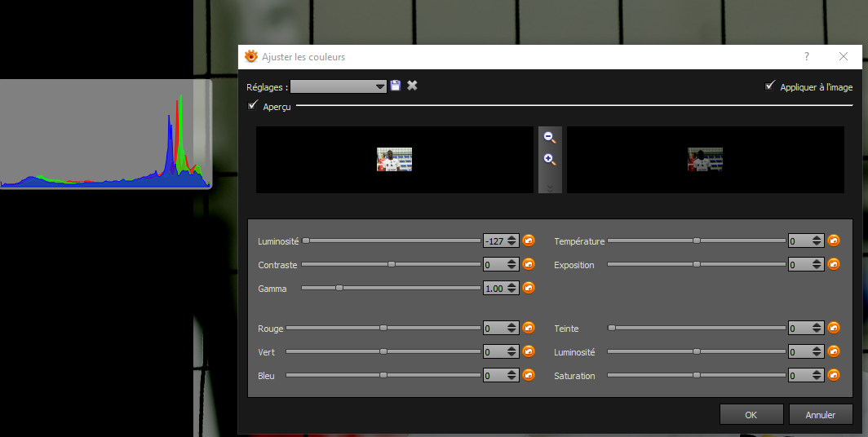Screen dimensions: 868x437
Task: Reset the HSL Luminosité value next to Teinte
Action: [834, 351]
